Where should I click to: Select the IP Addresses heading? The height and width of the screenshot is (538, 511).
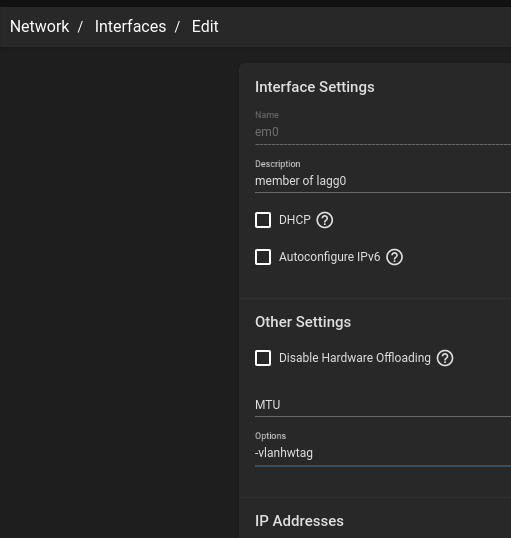click(x=299, y=521)
